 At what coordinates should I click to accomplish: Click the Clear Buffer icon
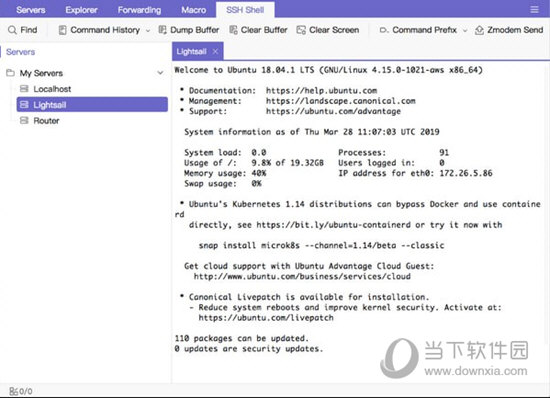[x=233, y=30]
